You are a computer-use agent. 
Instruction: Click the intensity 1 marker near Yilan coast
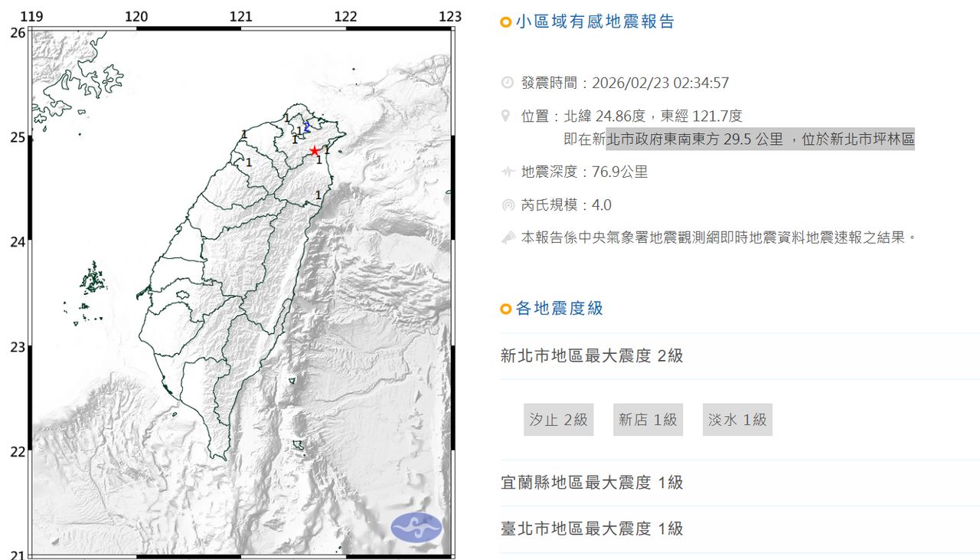click(x=318, y=194)
